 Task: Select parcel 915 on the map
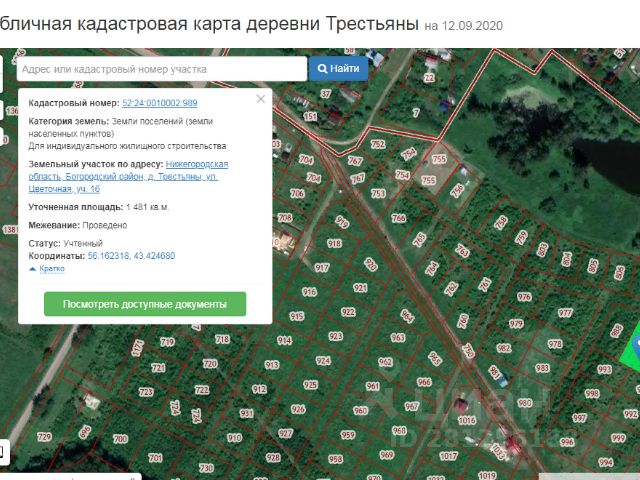point(297,316)
